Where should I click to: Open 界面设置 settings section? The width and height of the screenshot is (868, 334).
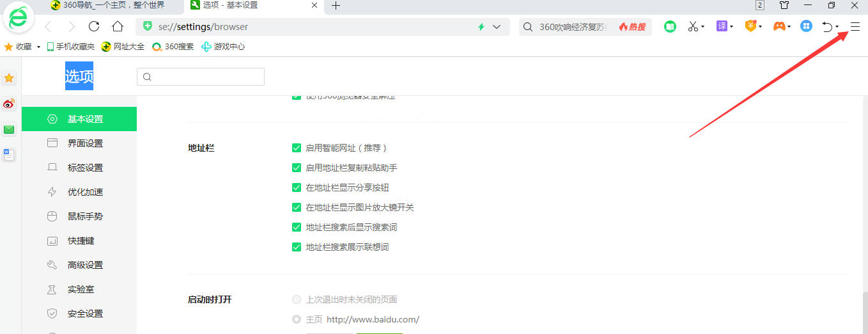pyautogui.click(x=79, y=143)
